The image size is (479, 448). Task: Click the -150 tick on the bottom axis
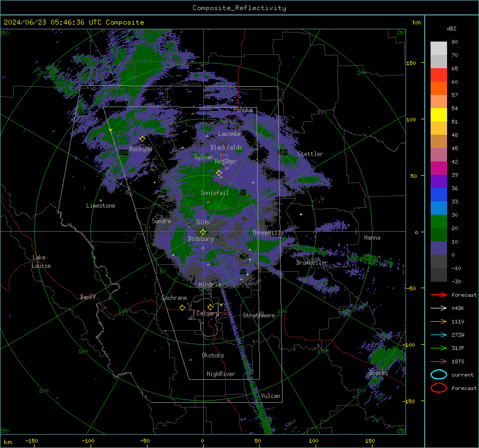[x=31, y=441]
